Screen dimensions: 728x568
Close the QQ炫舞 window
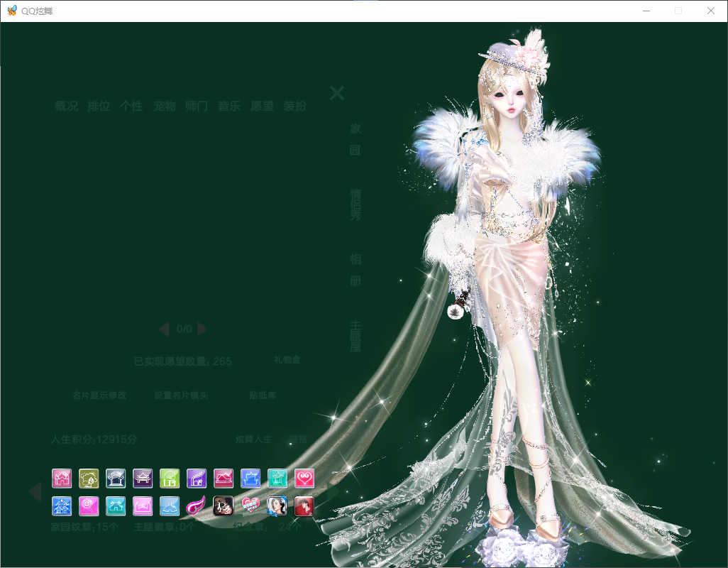(x=711, y=11)
